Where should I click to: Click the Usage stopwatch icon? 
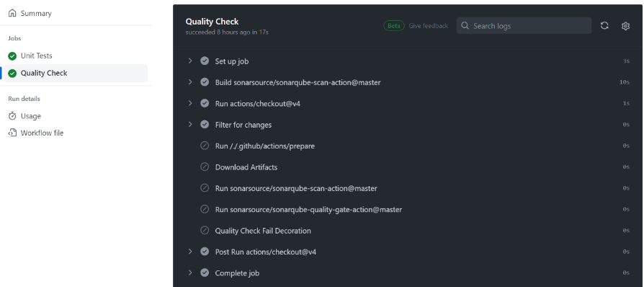click(x=12, y=116)
